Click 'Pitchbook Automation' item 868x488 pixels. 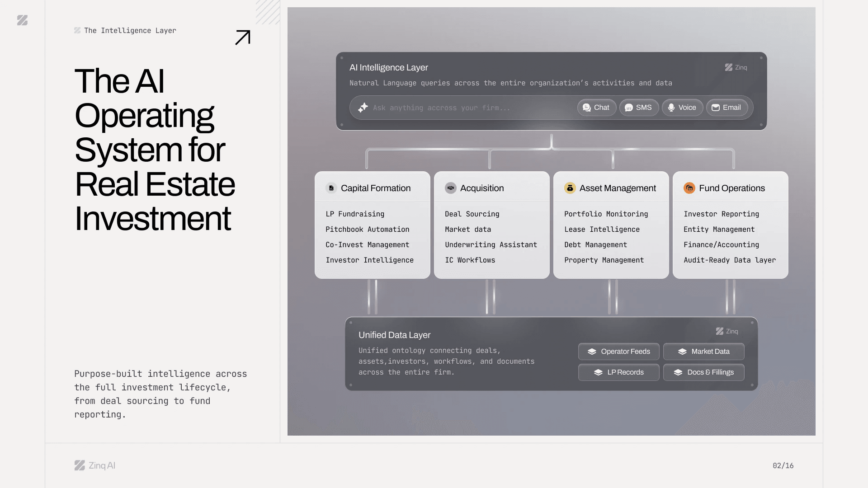pyautogui.click(x=368, y=230)
